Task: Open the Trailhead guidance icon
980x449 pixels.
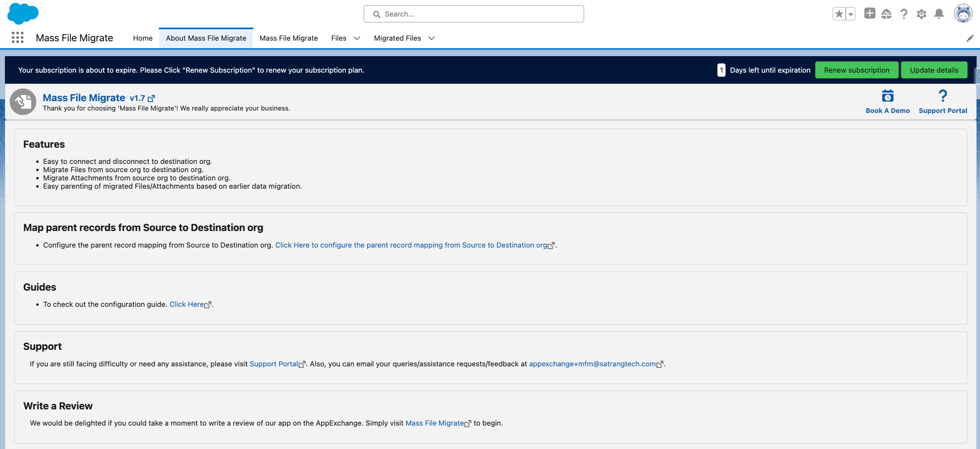Action: (x=886, y=14)
